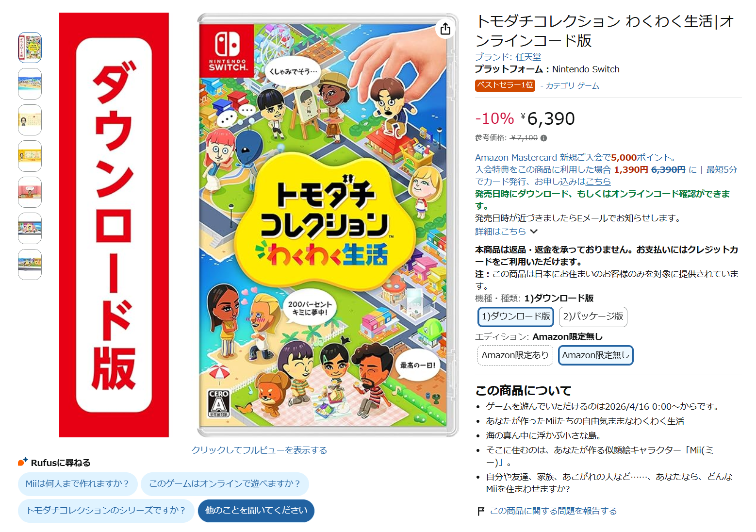The image size is (756, 532).
Task: Click the share icon on product image
Action: click(445, 29)
